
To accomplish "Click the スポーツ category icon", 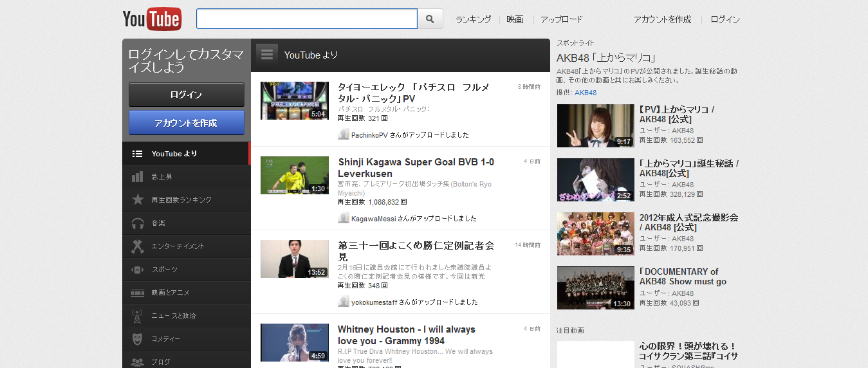I will point(137,270).
